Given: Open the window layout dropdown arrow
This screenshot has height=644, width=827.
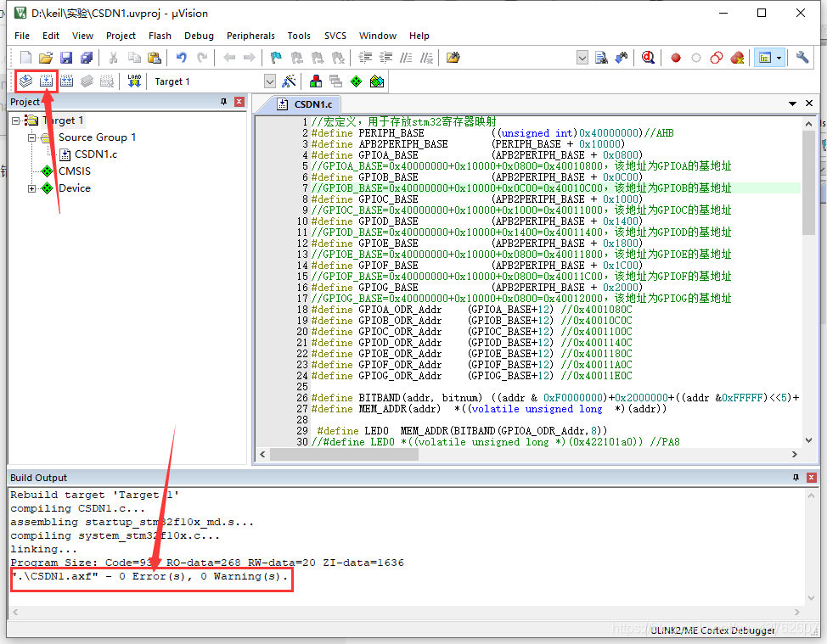Looking at the screenshot, I should tap(779, 58).
